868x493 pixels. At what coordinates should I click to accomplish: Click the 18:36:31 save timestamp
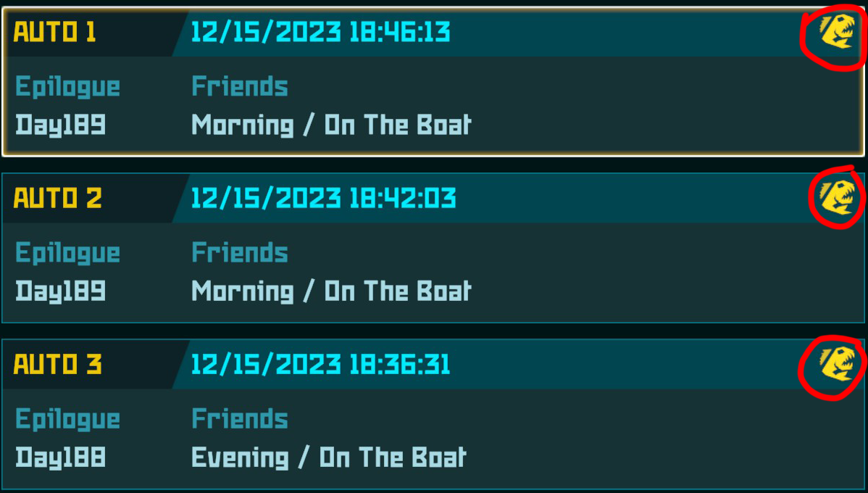point(320,364)
